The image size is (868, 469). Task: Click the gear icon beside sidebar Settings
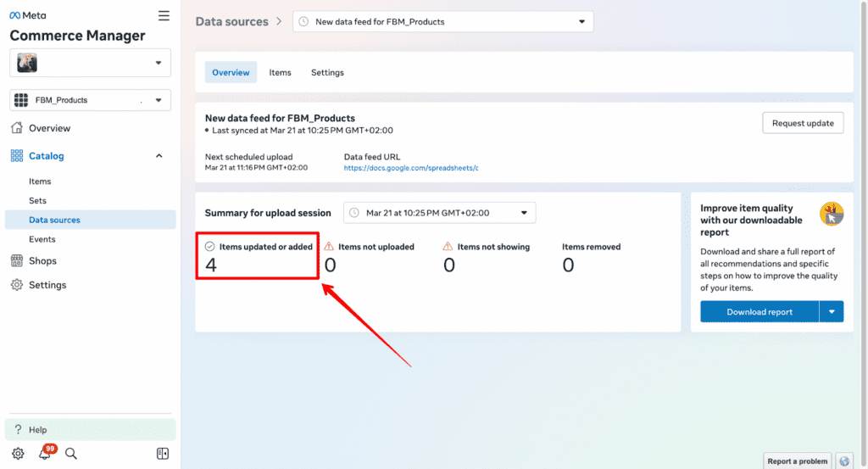[x=17, y=285]
